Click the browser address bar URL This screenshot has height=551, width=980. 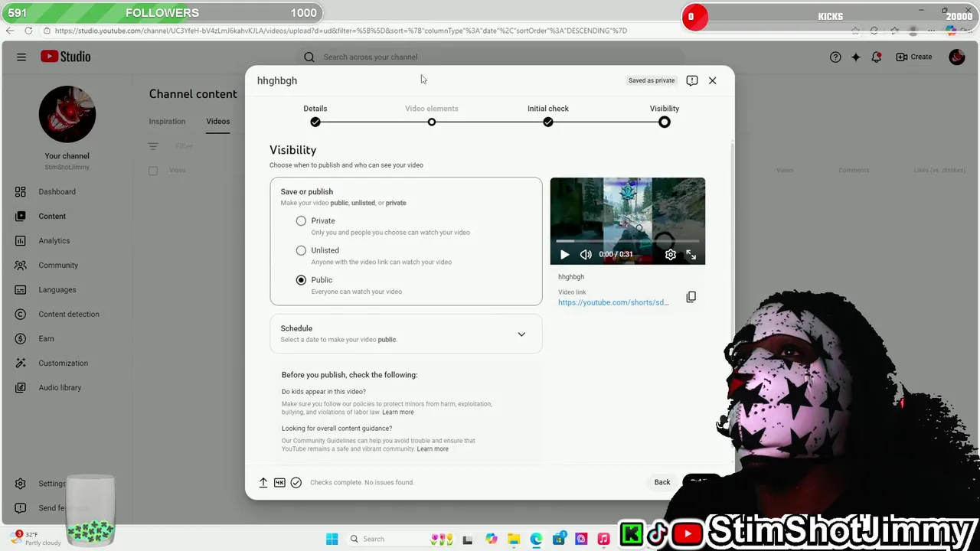click(341, 31)
